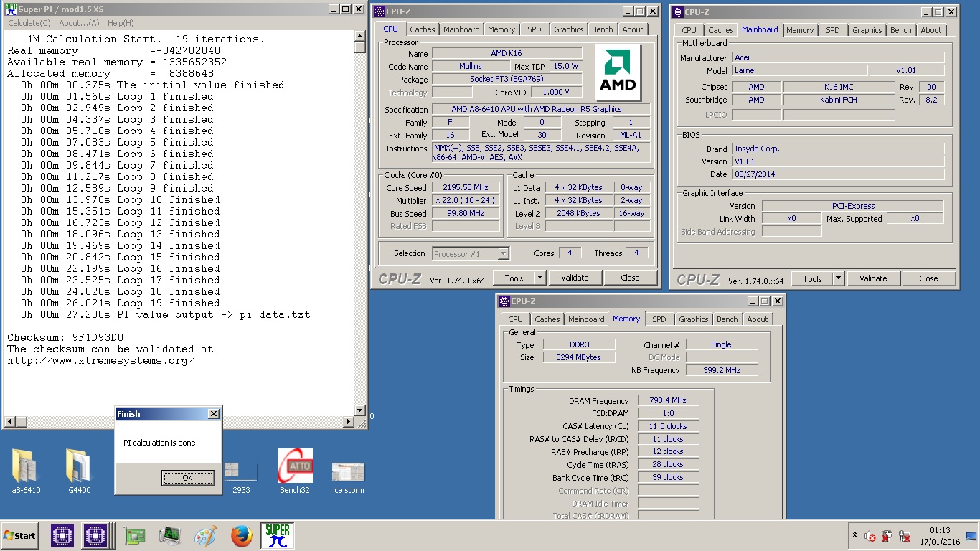This screenshot has width=980, height=551.
Task: Open the ice storm desktop item
Action: pyautogui.click(x=349, y=477)
